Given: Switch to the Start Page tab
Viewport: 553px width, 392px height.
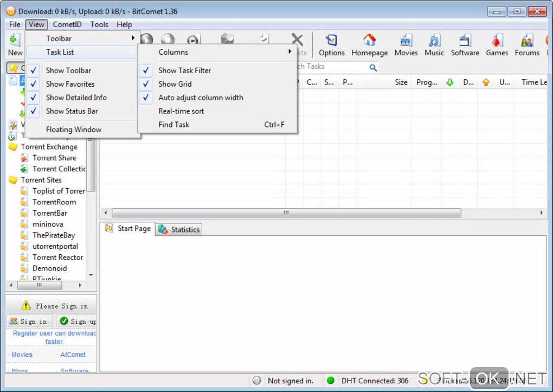Looking at the screenshot, I should click(x=127, y=229).
